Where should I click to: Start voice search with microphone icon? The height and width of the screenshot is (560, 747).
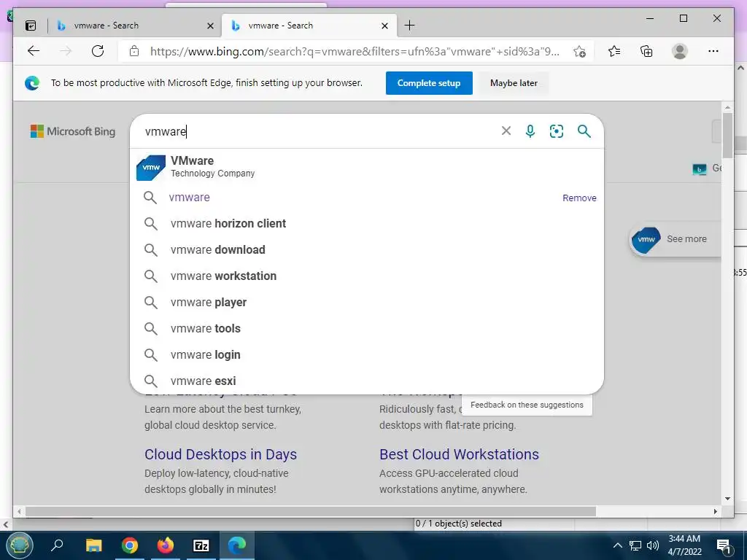coord(530,131)
